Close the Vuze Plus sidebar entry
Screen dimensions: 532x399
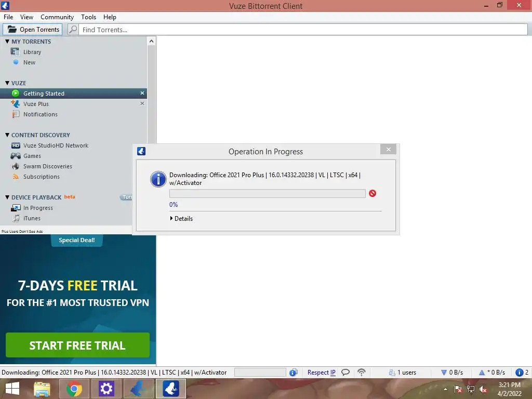142,103
